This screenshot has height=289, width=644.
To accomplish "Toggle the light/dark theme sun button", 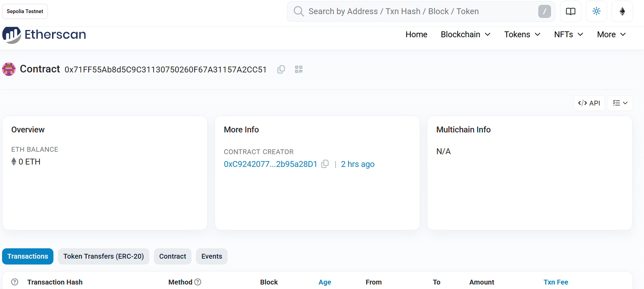I will (596, 11).
